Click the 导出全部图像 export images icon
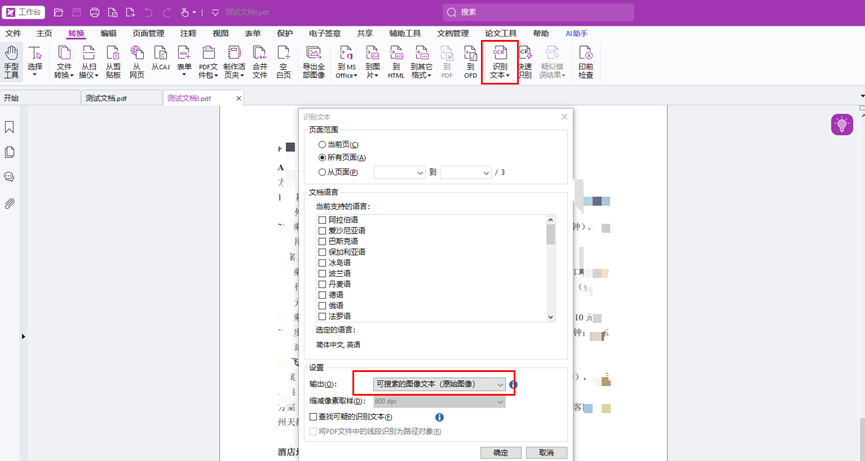The image size is (865, 461). click(x=313, y=61)
